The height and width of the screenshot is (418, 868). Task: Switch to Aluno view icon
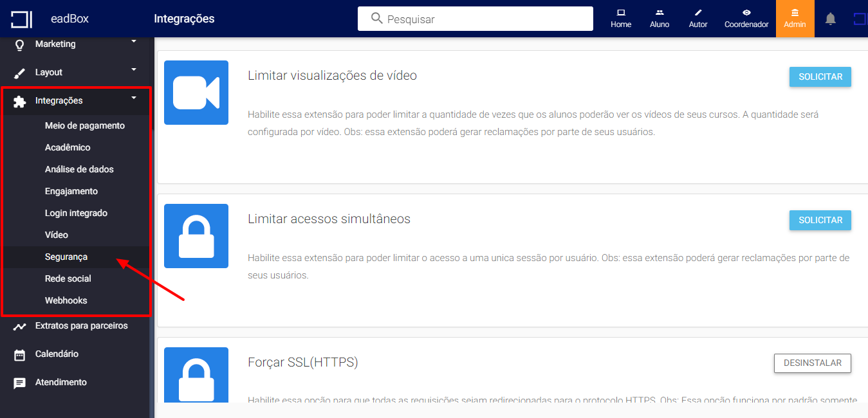(660, 12)
